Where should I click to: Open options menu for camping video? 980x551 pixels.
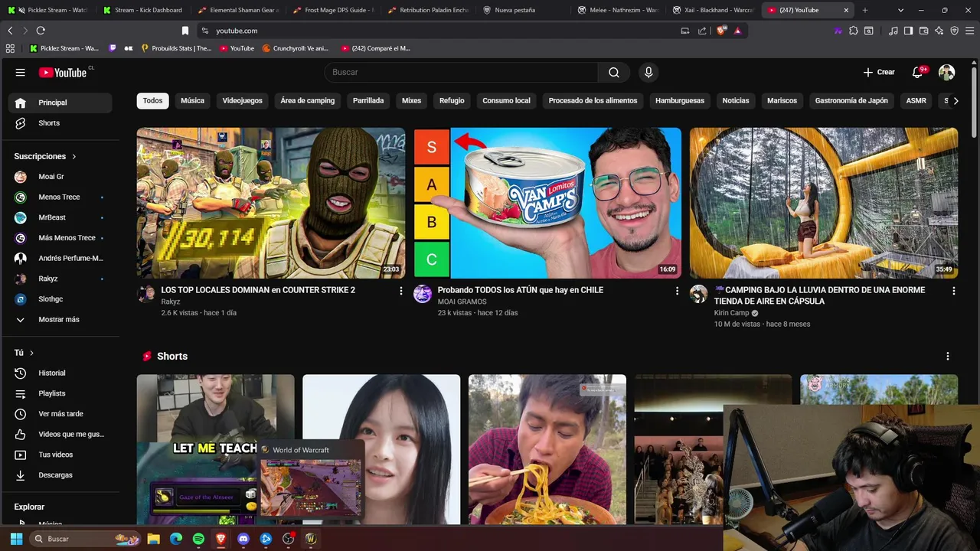[x=953, y=291]
